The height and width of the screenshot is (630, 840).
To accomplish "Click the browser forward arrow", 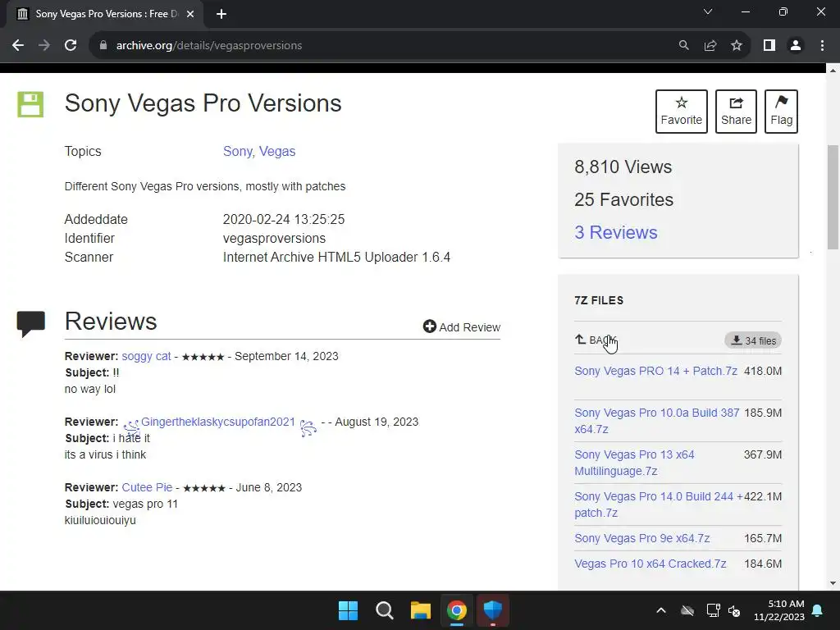I will coord(44,46).
